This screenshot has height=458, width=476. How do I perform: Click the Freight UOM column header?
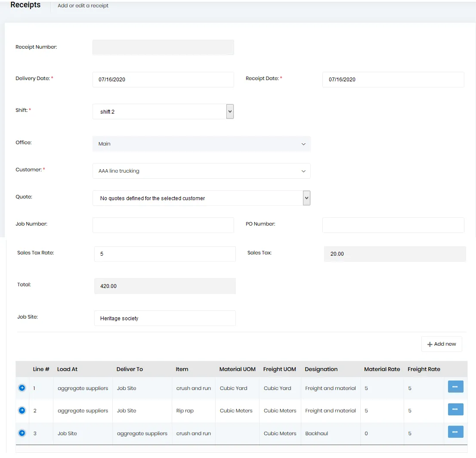280,369
